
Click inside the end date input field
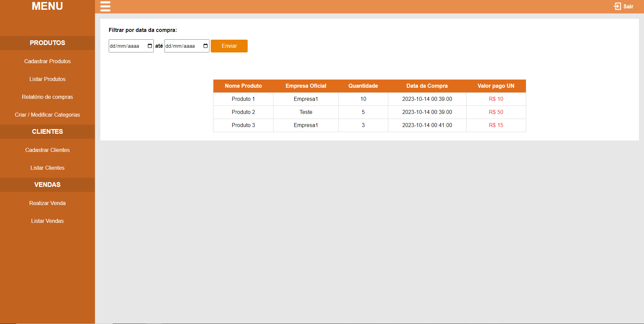pos(183,46)
